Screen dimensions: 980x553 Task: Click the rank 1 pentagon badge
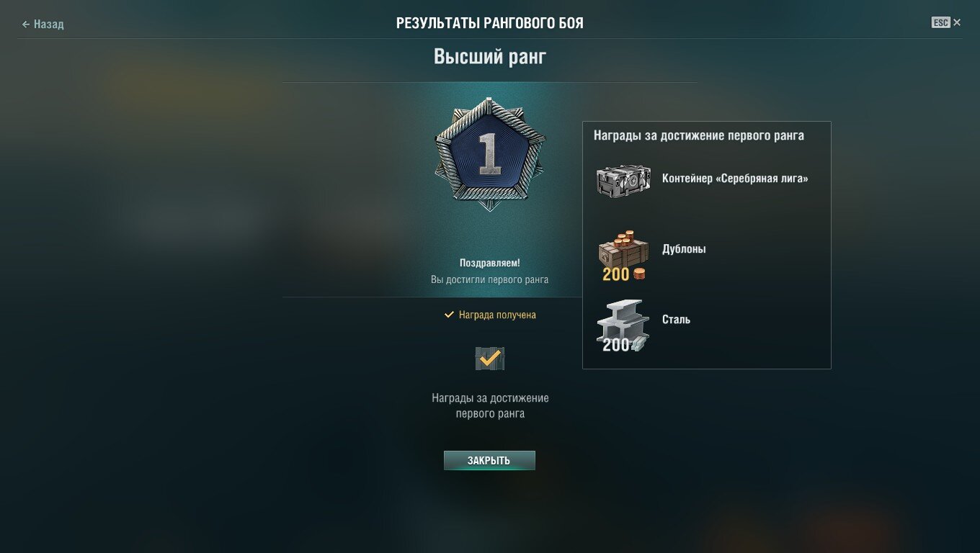(490, 154)
